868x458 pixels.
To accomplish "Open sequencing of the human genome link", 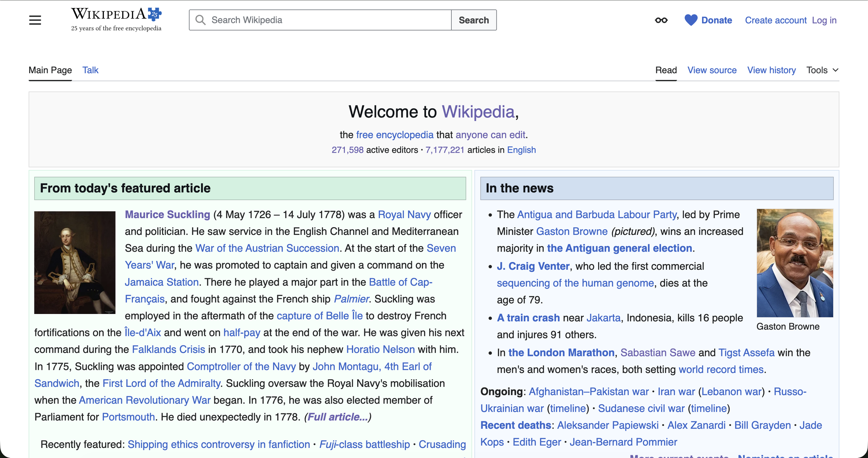I will click(x=575, y=283).
